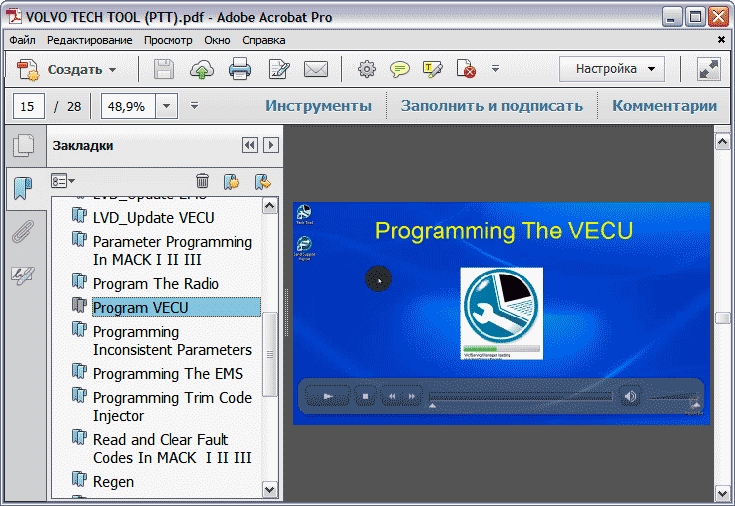
Task: Toggle full-screen read mode button
Action: coord(709,69)
